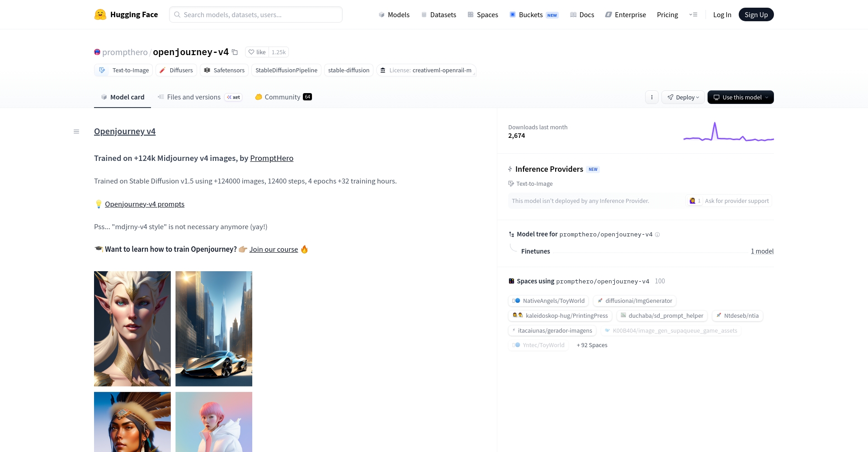Click the License creativeml-openrail-m tag
Screen dimensions: 868x452
pos(426,70)
